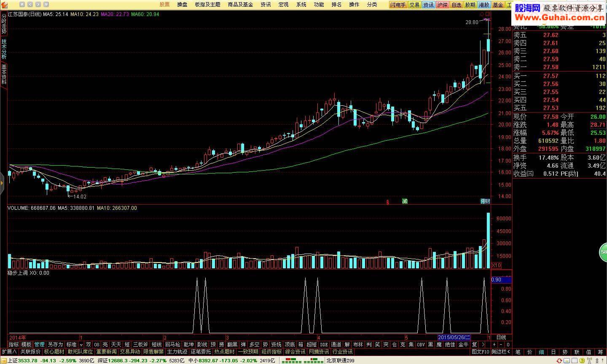Select the OBV indicator tab
This screenshot has height=364, width=607.
(421, 345)
